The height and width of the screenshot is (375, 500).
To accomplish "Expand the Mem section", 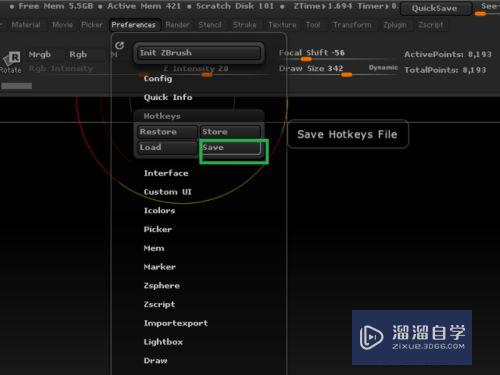I will [x=154, y=248].
